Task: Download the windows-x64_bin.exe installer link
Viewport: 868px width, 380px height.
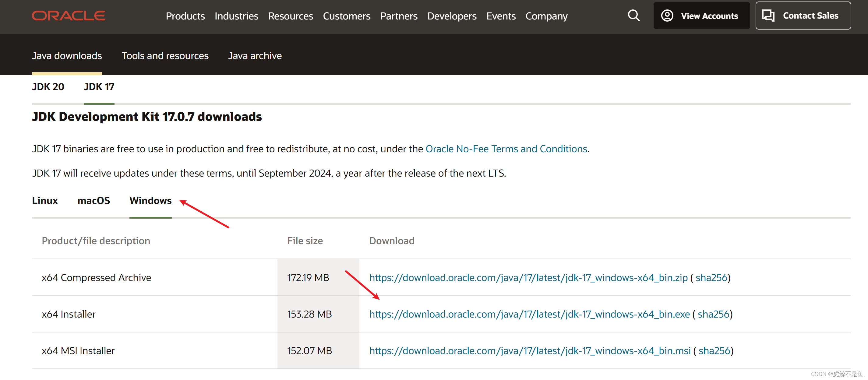Action: [529, 314]
